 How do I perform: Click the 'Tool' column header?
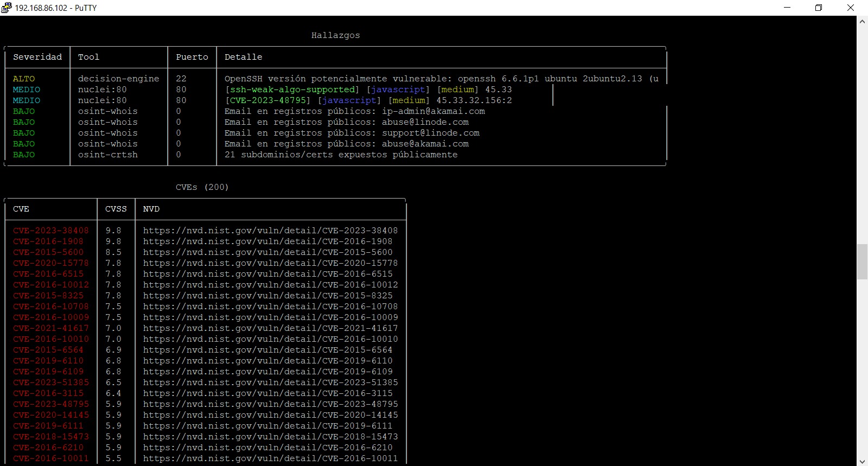pyautogui.click(x=88, y=57)
